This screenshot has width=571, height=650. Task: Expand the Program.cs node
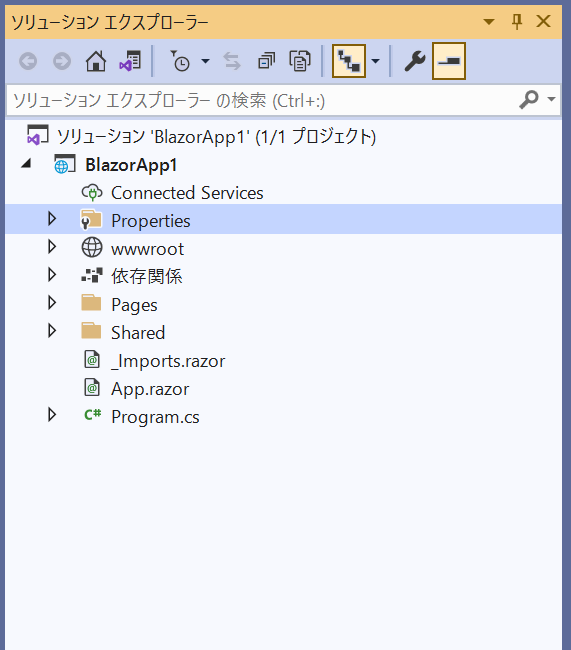click(x=52, y=415)
